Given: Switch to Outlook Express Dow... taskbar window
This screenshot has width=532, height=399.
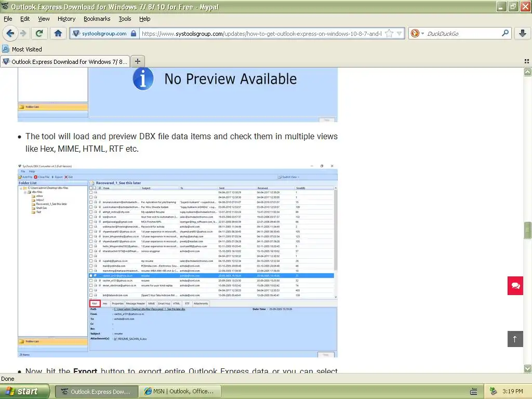Looking at the screenshot, I should click(x=96, y=391).
